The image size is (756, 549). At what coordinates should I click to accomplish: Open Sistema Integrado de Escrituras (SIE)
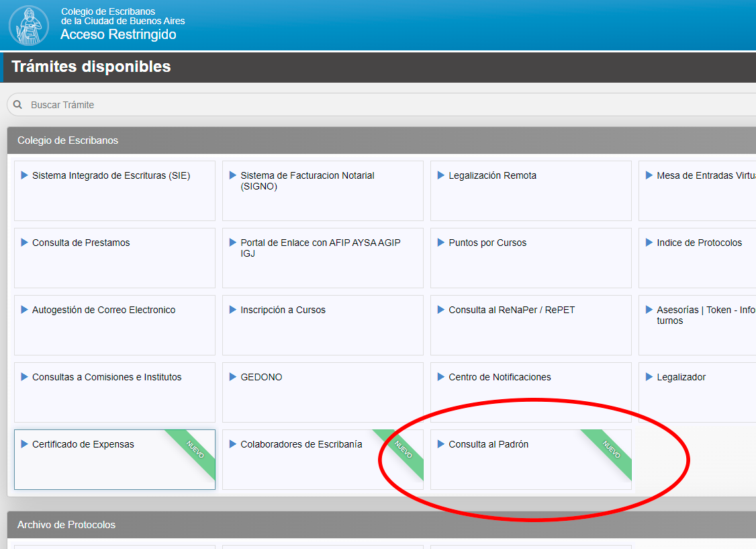[115, 191]
